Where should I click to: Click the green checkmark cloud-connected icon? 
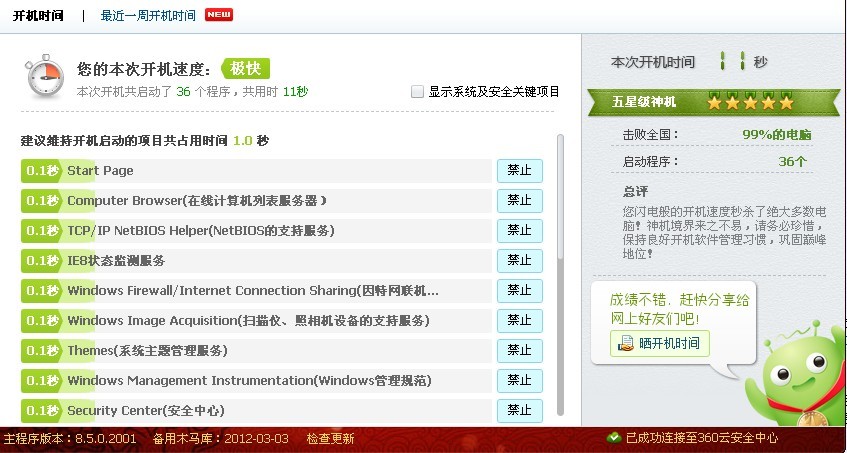click(613, 438)
